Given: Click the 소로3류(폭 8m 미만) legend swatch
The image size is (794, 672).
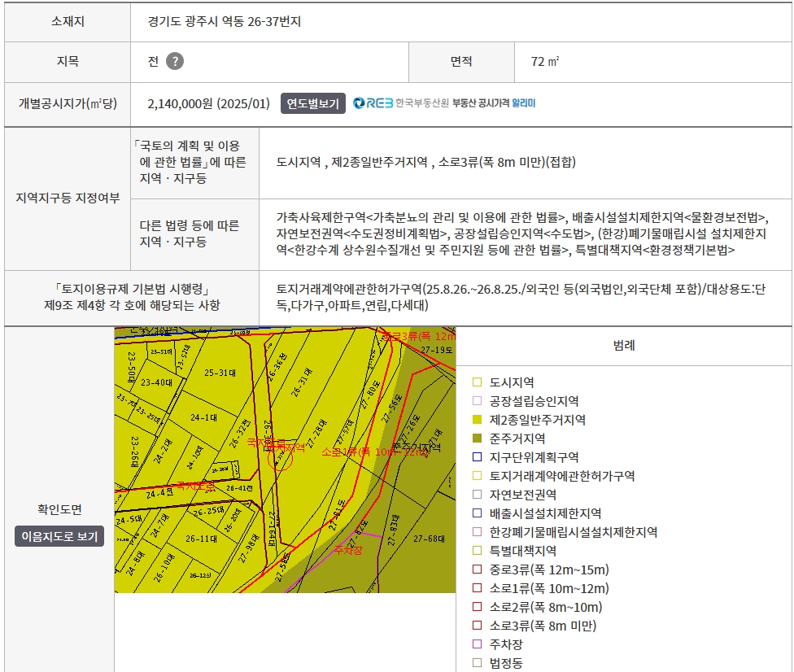Looking at the screenshot, I should 477,626.
